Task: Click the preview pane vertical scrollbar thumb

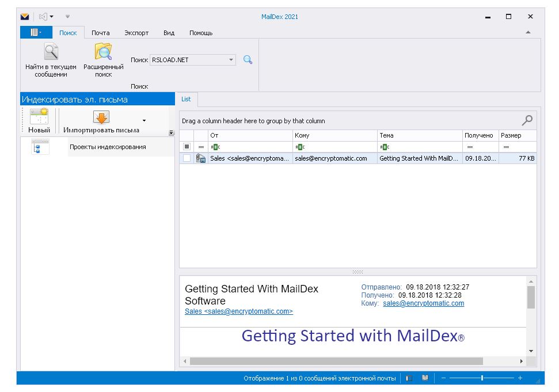Action: pos(531,297)
